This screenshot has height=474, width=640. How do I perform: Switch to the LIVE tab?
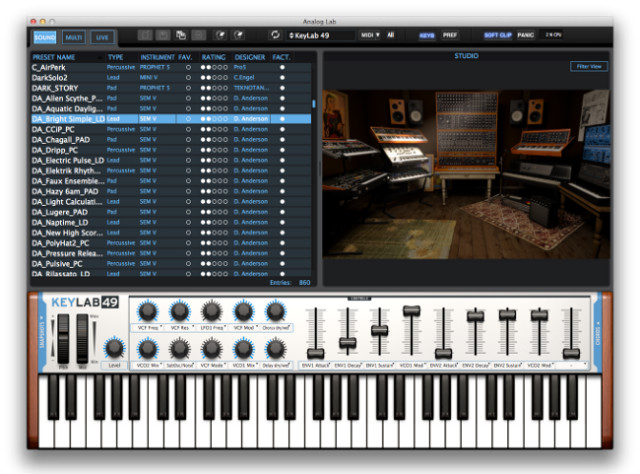[x=102, y=38]
